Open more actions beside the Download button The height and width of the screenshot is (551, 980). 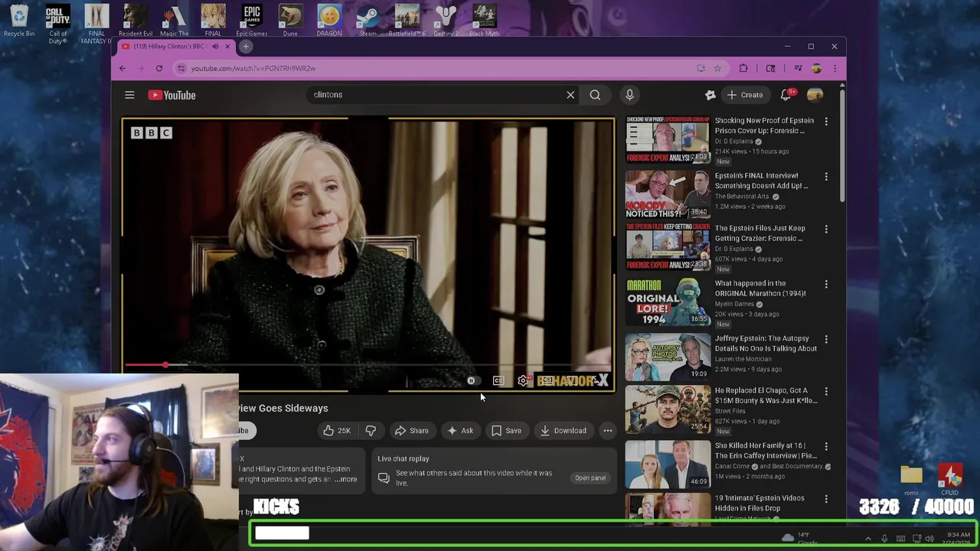tap(607, 430)
